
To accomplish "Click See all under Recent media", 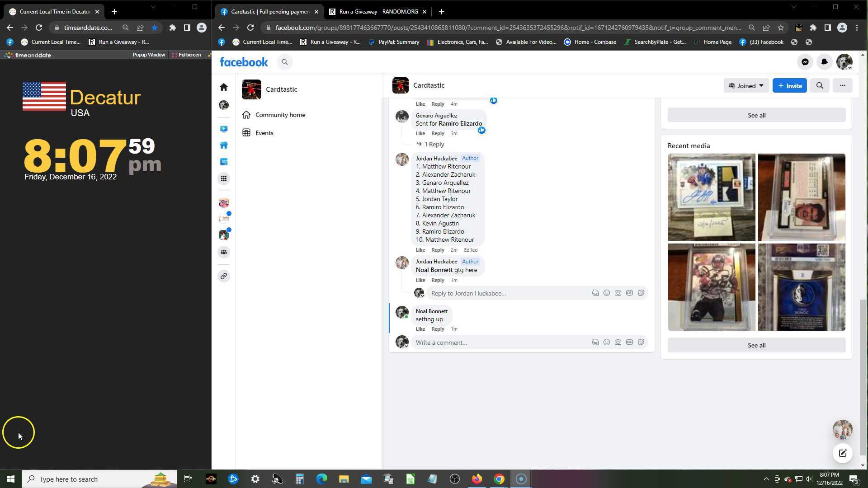I will [756, 345].
